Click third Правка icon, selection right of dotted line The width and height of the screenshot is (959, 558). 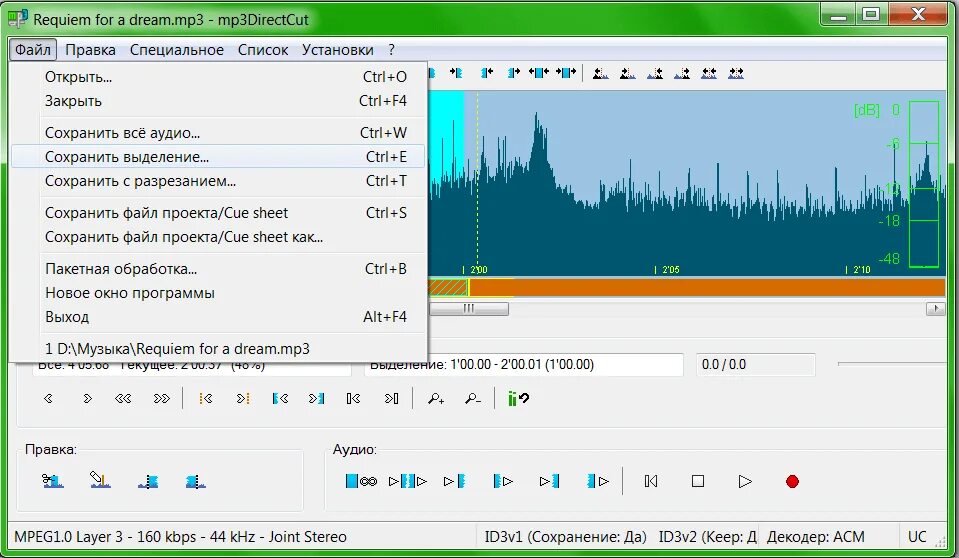pyautogui.click(x=148, y=482)
